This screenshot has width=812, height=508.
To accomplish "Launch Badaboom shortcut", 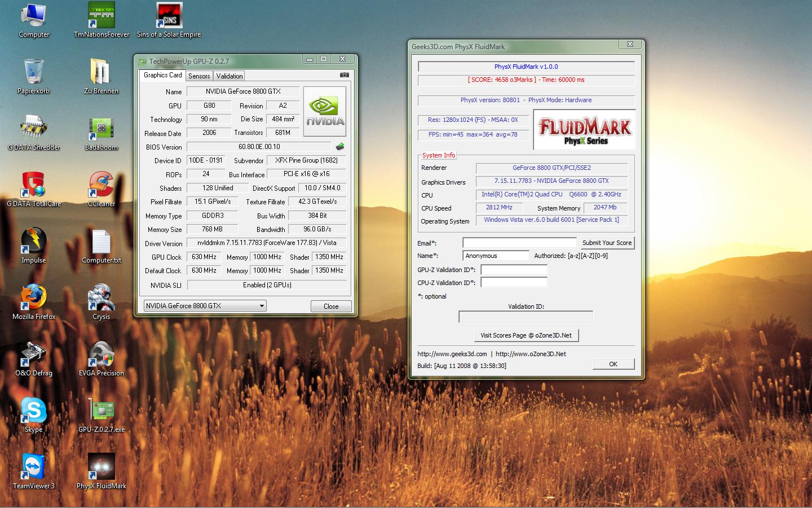I will (101, 133).
